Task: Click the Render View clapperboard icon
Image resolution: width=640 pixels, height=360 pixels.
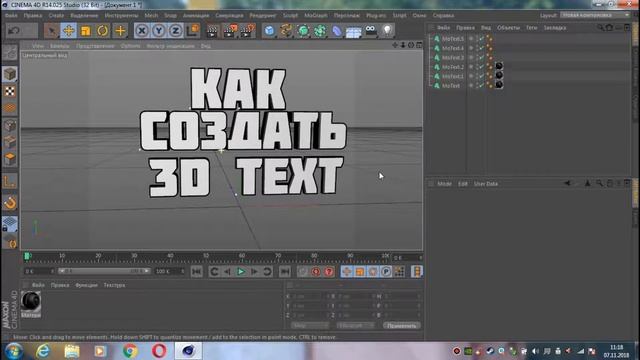Action: (212, 31)
